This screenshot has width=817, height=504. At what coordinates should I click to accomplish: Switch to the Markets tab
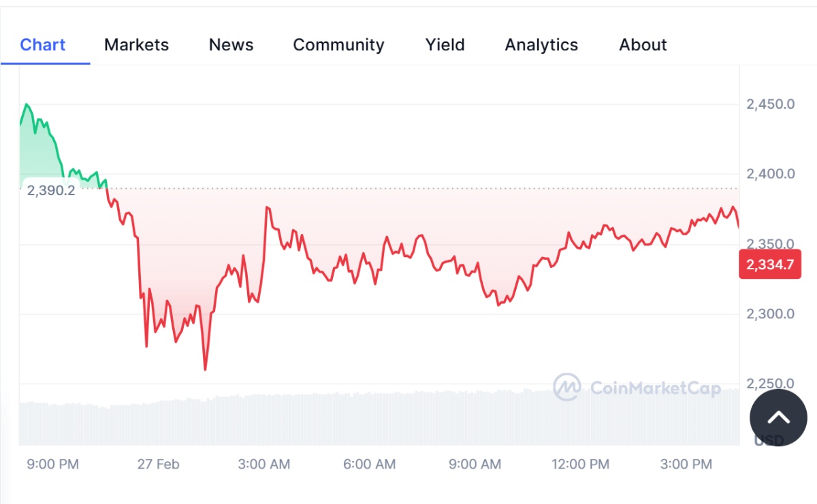point(136,45)
